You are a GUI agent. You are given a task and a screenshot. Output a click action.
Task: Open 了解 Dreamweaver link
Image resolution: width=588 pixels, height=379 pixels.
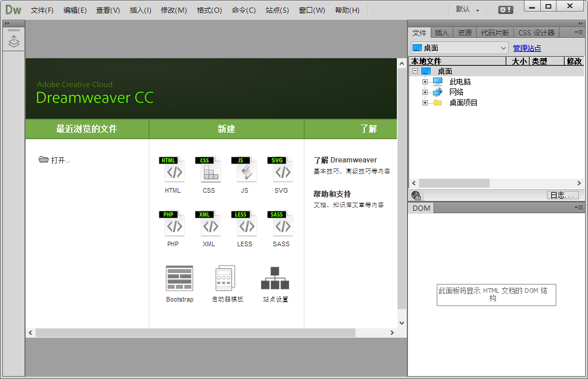coord(345,160)
